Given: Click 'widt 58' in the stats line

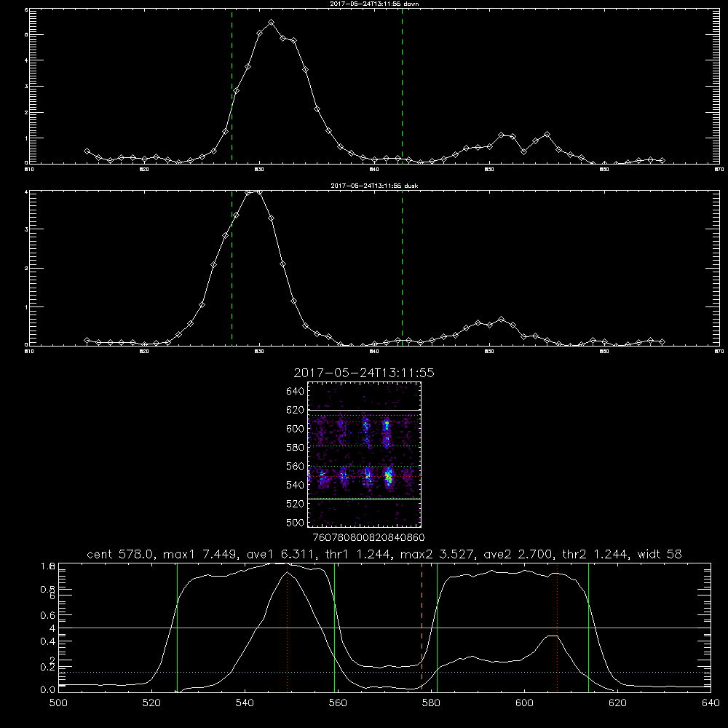Looking at the screenshot, I should (660, 554).
